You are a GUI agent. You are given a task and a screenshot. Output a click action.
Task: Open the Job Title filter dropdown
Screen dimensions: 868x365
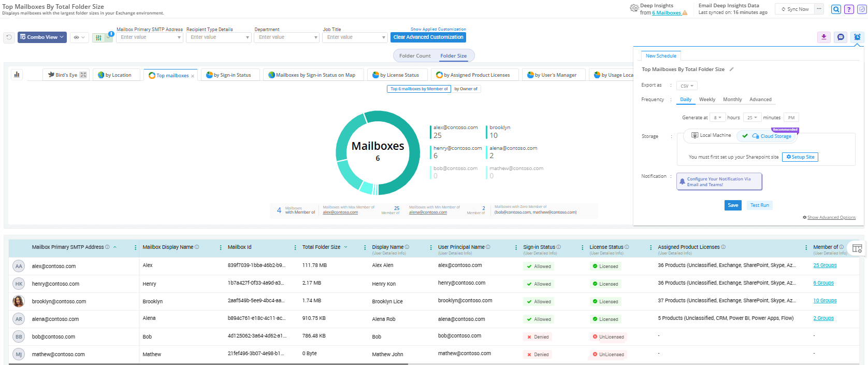[355, 37]
